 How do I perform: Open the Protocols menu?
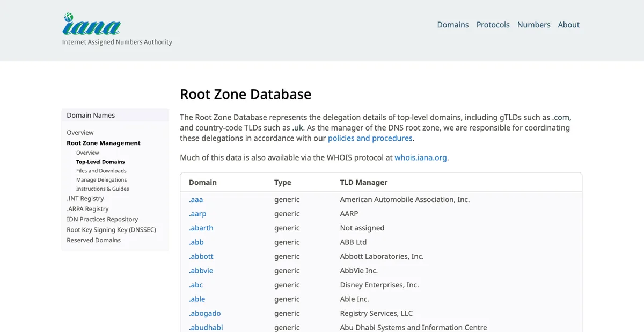click(x=493, y=25)
